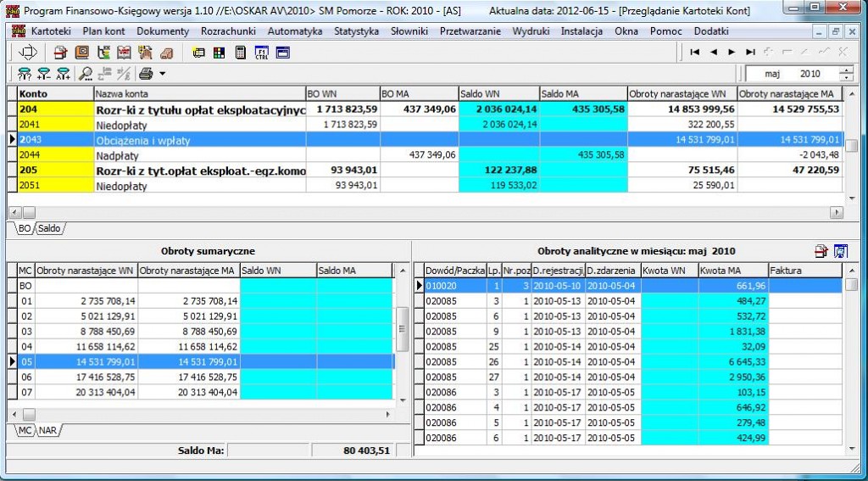The width and height of the screenshot is (868, 481).
Task: Switch to the BO tab
Action: (x=24, y=227)
